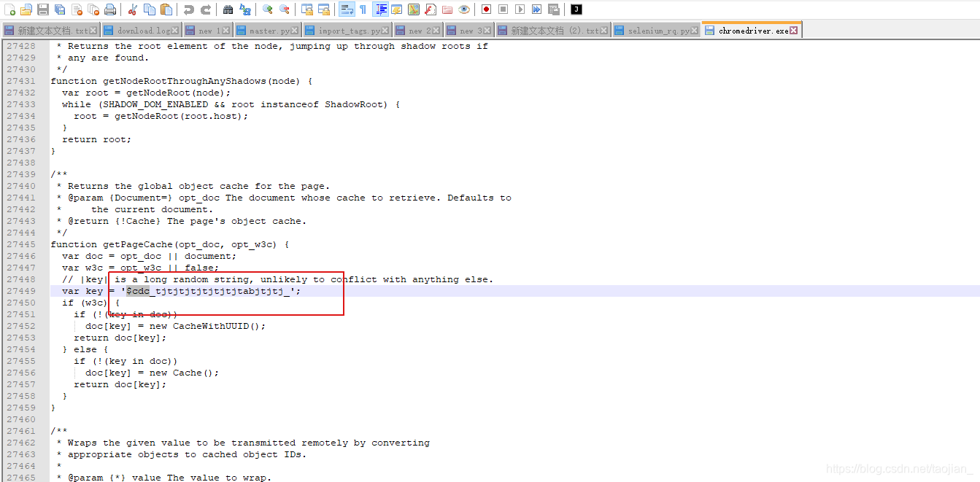Click 'var root = getNodeRoot(node);' line
Viewport: 980px width, 482px height.
tap(147, 93)
